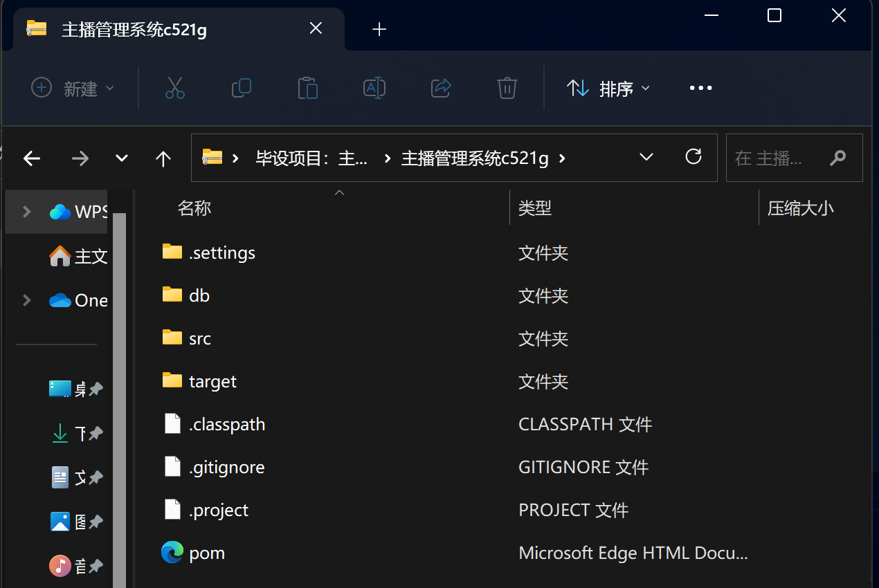This screenshot has width=879, height=588.
Task: Select the .classpath file icon
Action: (x=172, y=423)
